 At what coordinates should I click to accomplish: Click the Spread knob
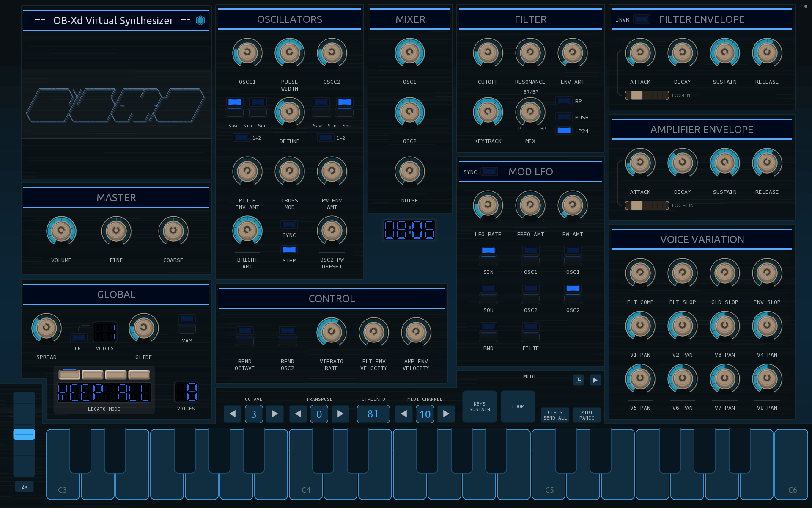tap(47, 328)
